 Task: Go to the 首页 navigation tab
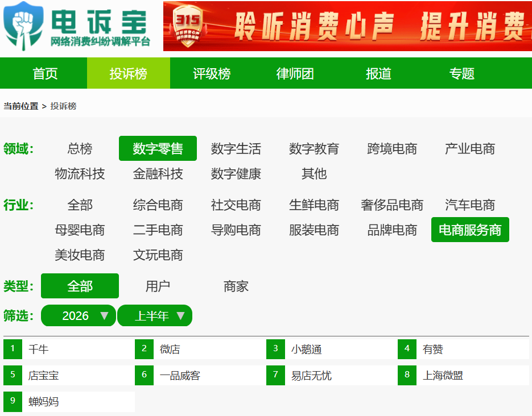tap(45, 73)
